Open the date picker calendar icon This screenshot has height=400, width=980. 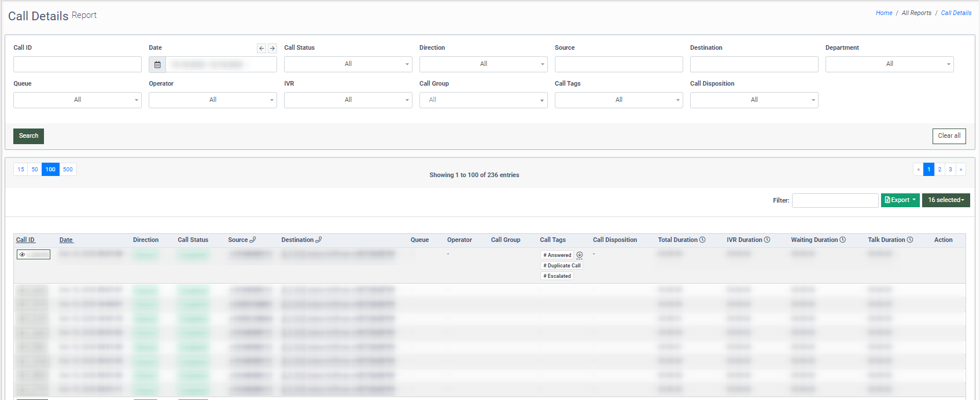point(157,64)
